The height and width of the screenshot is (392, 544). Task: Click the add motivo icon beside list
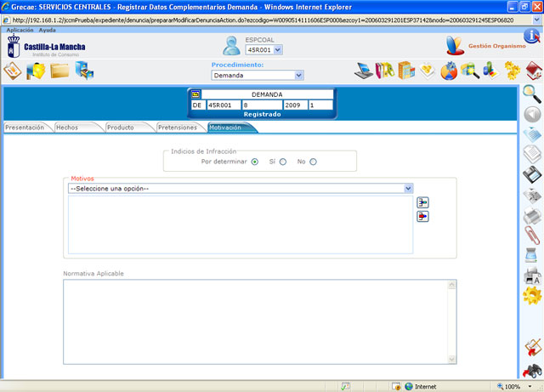click(422, 202)
